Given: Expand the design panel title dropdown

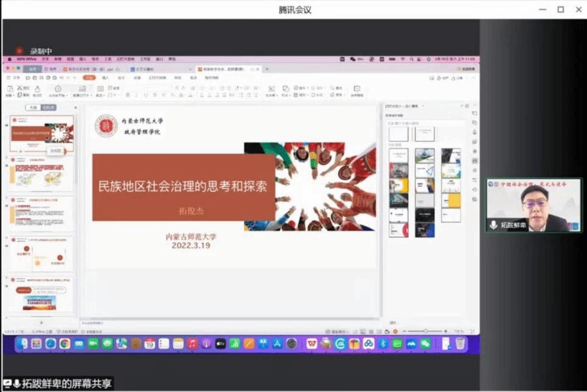Looking at the screenshot, I should pyautogui.click(x=423, y=106).
